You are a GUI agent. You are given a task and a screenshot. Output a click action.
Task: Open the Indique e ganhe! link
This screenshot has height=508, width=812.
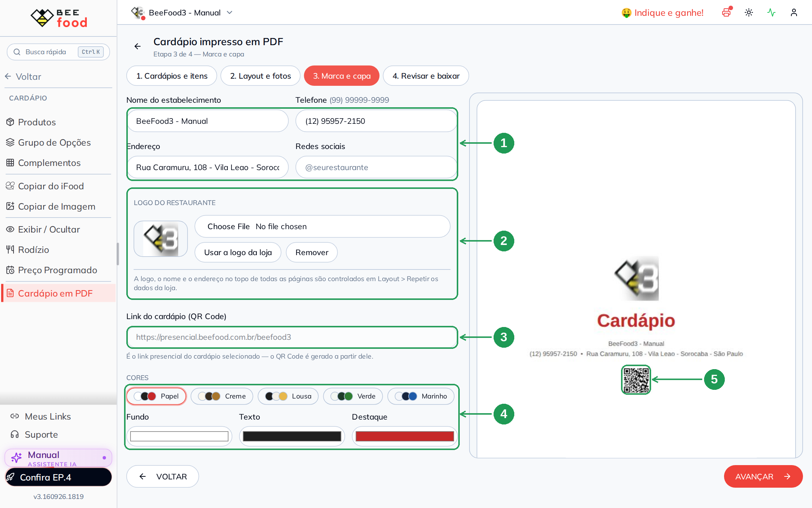pyautogui.click(x=662, y=13)
